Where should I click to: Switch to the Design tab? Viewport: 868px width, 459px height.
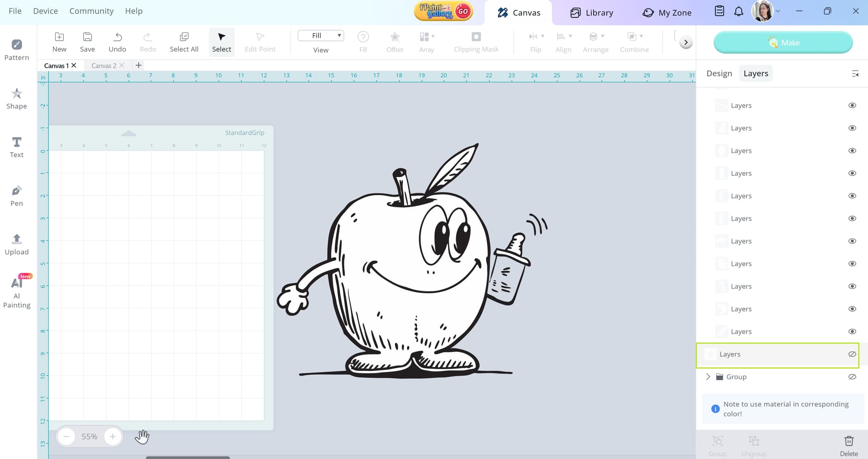click(719, 73)
